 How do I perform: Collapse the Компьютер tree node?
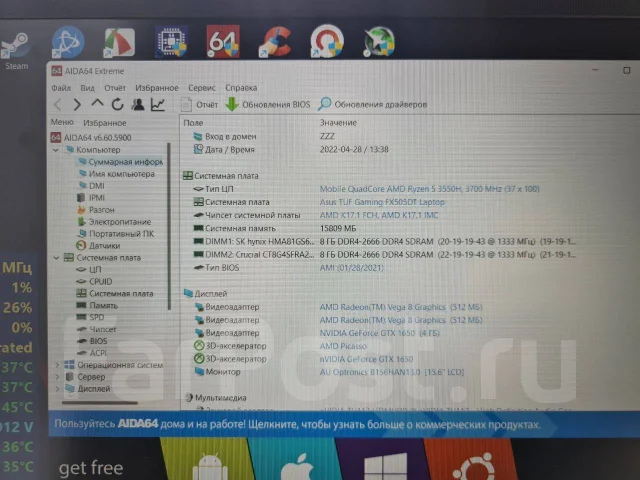point(56,150)
